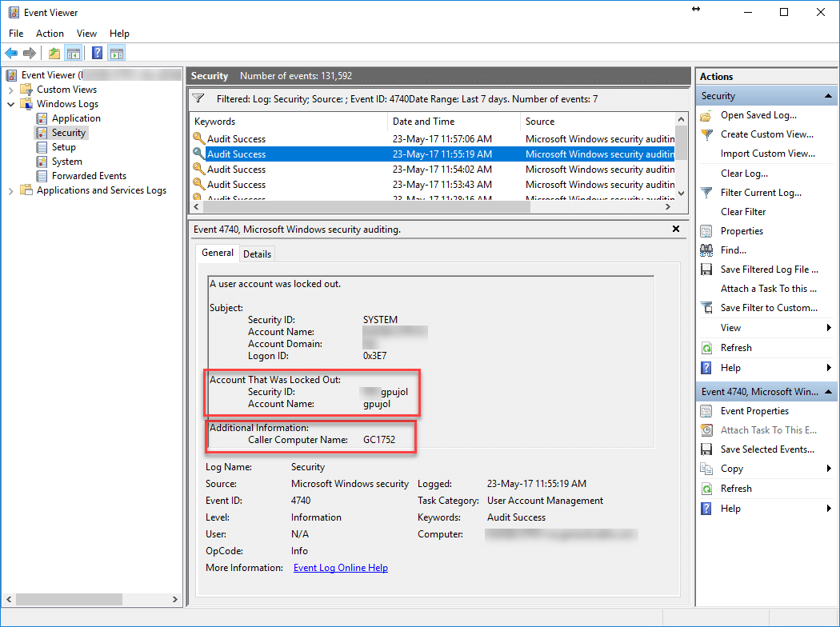The height and width of the screenshot is (627, 840).
Task: Click the Attach a Task To this icon
Action: 768,289
